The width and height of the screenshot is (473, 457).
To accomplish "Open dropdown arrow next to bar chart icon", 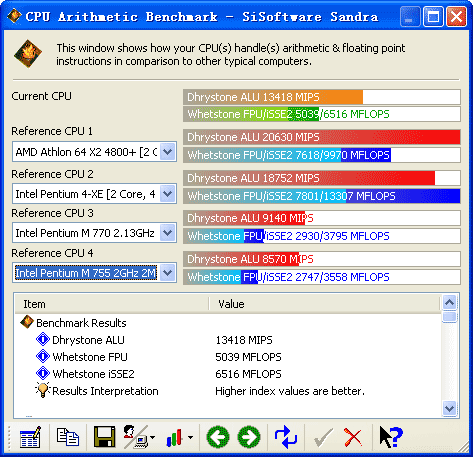I will click(x=190, y=437).
